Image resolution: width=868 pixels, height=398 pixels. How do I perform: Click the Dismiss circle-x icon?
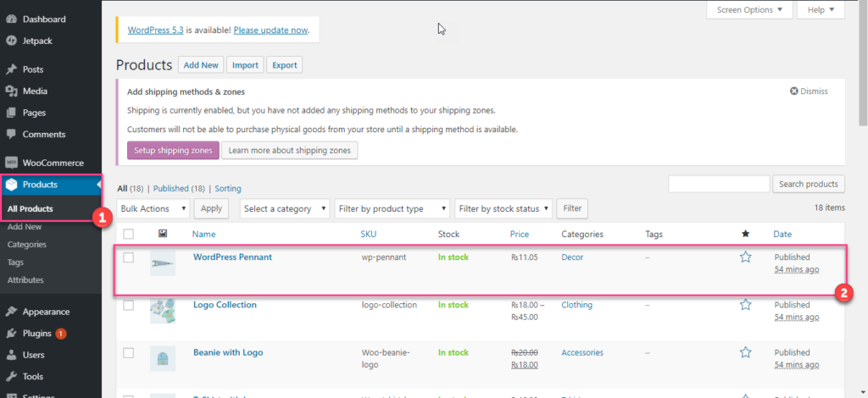793,91
